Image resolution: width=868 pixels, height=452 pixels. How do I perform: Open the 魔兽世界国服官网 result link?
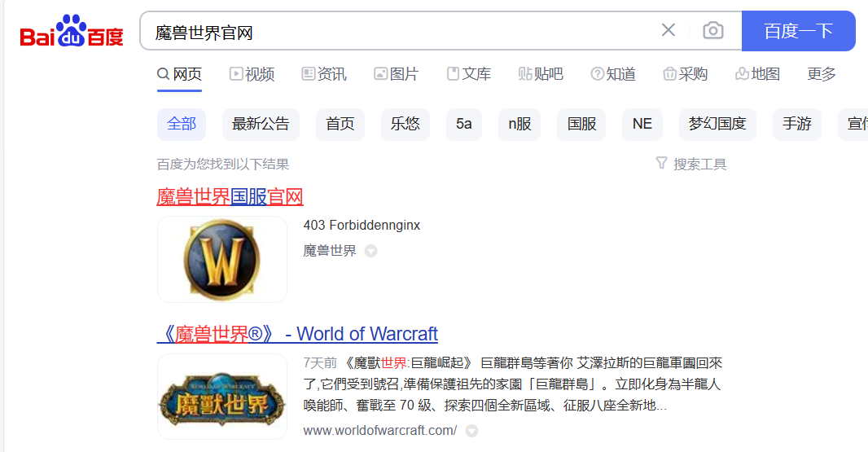point(230,197)
